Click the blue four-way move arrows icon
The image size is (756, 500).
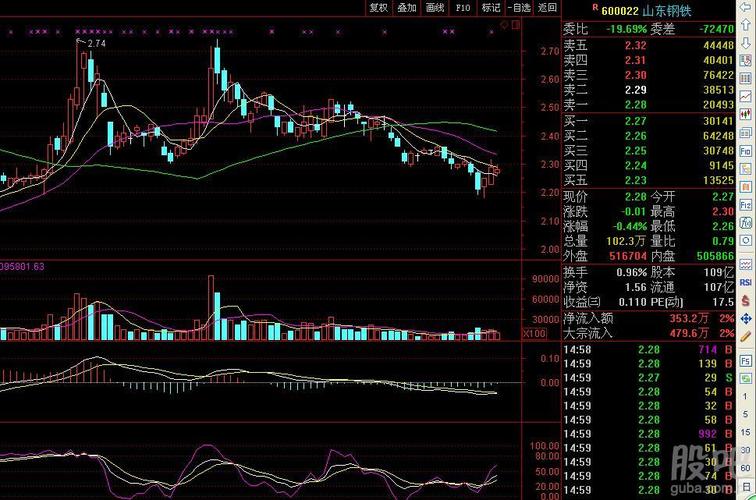click(745, 318)
